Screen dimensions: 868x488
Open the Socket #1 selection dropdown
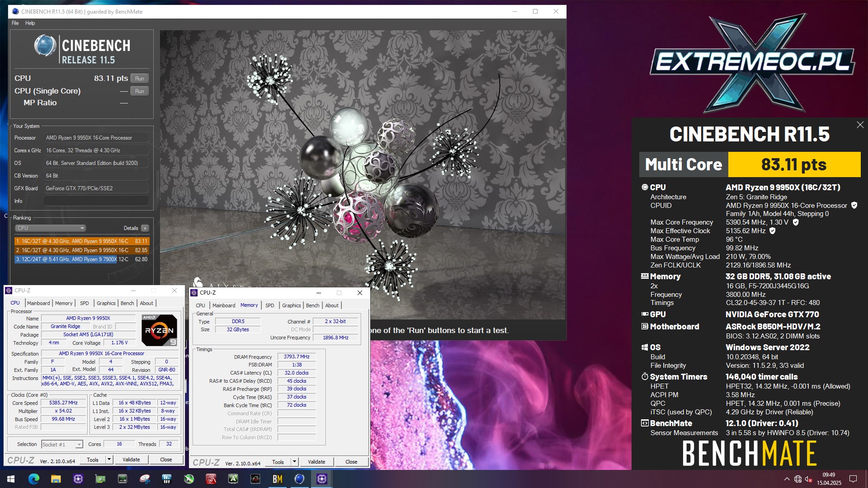62,445
